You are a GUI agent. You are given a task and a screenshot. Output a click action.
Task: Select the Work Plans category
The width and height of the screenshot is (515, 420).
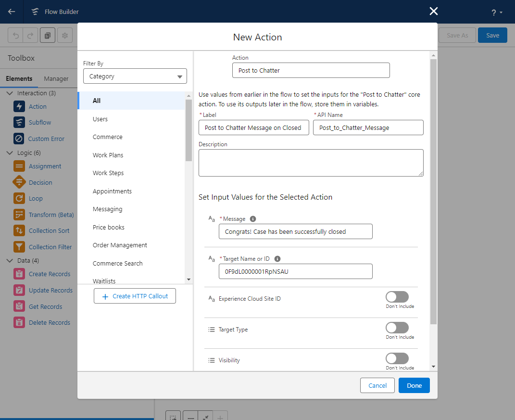tap(132, 155)
